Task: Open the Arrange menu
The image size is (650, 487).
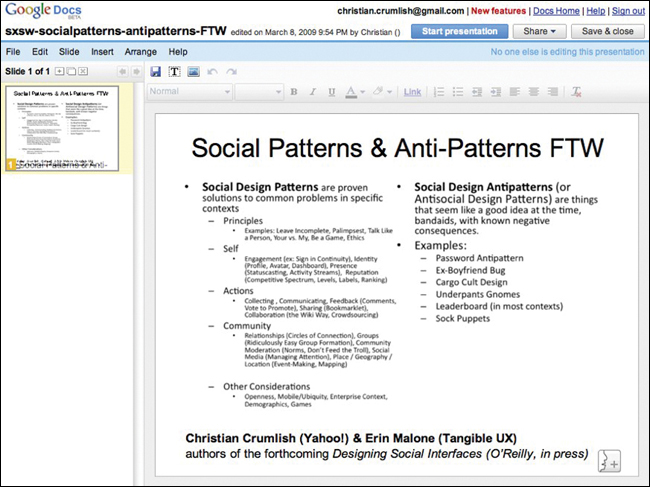Action: [x=140, y=51]
